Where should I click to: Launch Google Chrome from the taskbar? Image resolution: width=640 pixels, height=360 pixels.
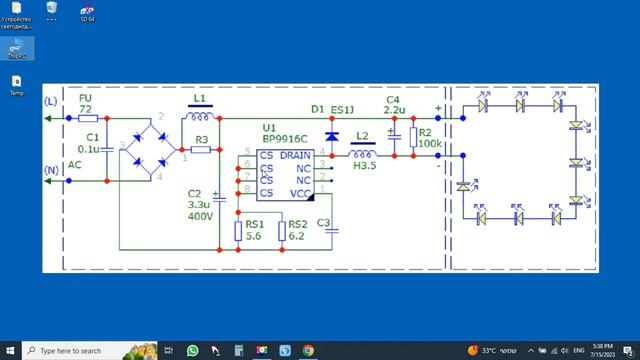click(x=308, y=351)
